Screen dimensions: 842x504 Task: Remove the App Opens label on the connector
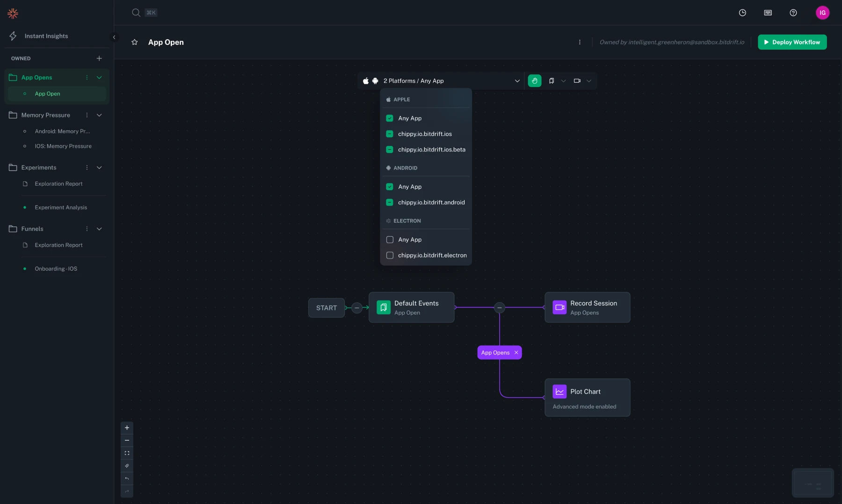[515, 353]
